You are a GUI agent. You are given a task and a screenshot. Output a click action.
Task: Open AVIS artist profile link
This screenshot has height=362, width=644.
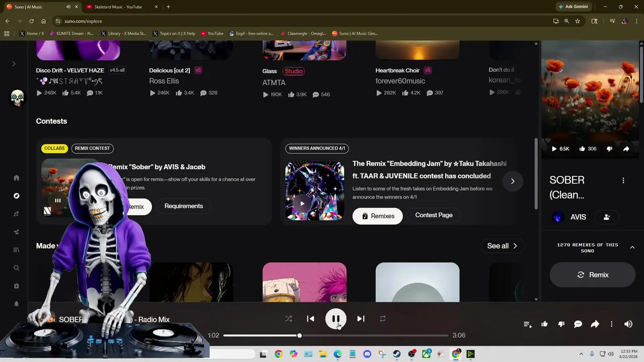pos(578,217)
